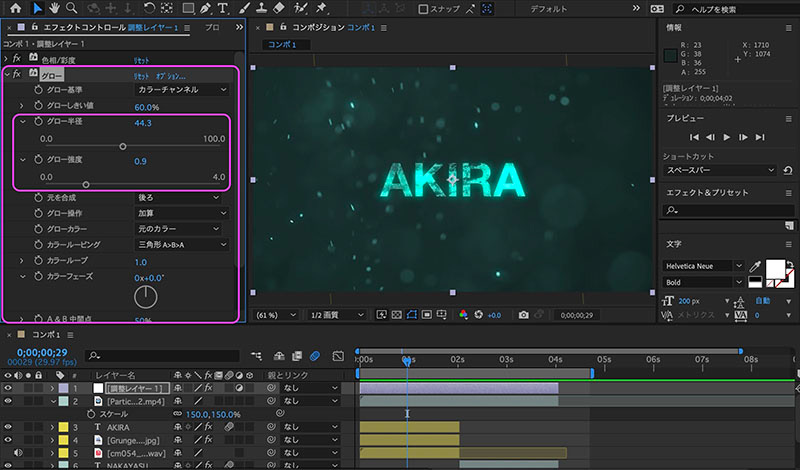The image size is (800, 470).
Task: Toggle stopwatch for グロー強度
Action: click(38, 159)
